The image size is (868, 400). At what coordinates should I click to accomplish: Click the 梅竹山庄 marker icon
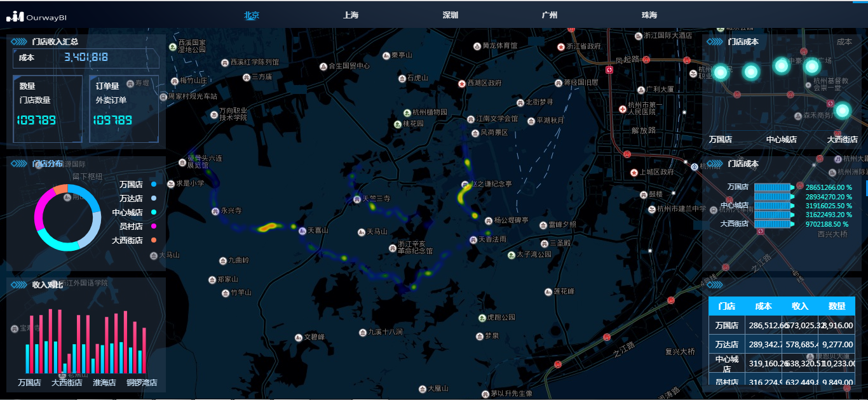point(175,81)
